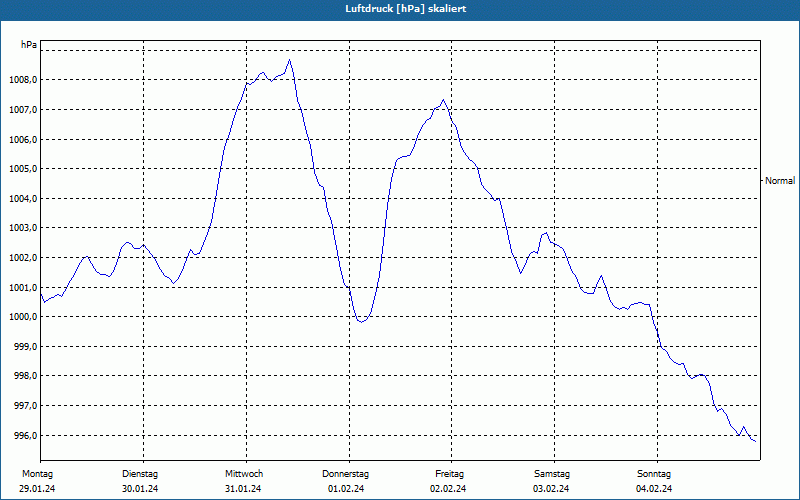Click the date 30.01.24

pos(140,489)
